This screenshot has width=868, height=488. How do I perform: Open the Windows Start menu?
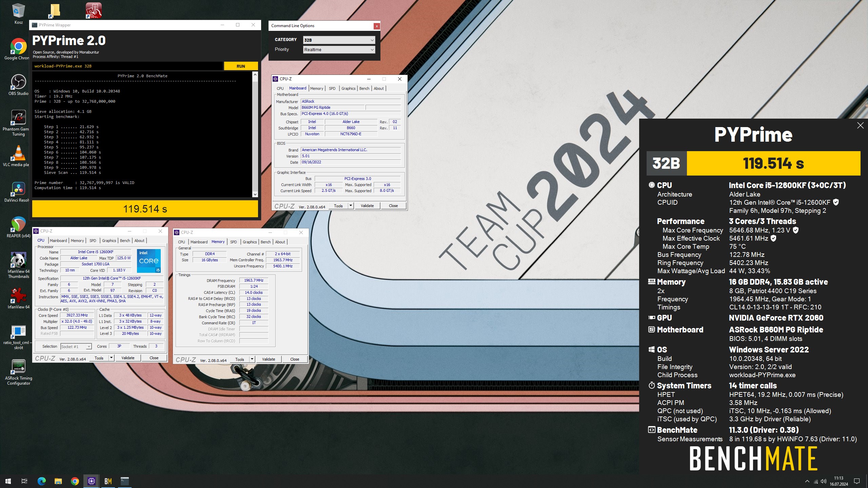8,481
